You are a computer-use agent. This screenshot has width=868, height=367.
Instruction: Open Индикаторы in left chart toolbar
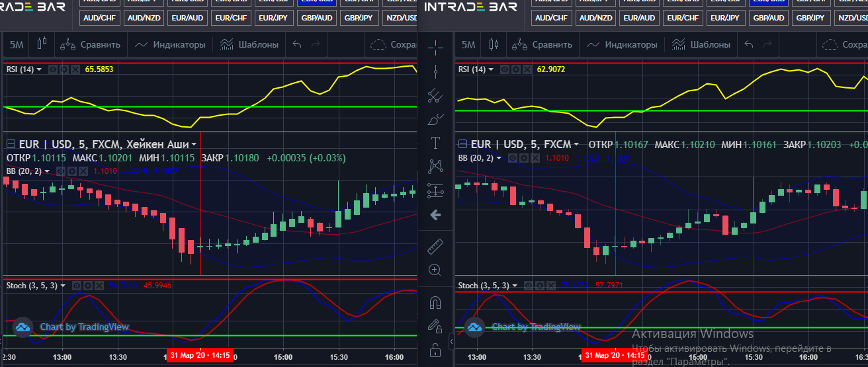point(169,45)
